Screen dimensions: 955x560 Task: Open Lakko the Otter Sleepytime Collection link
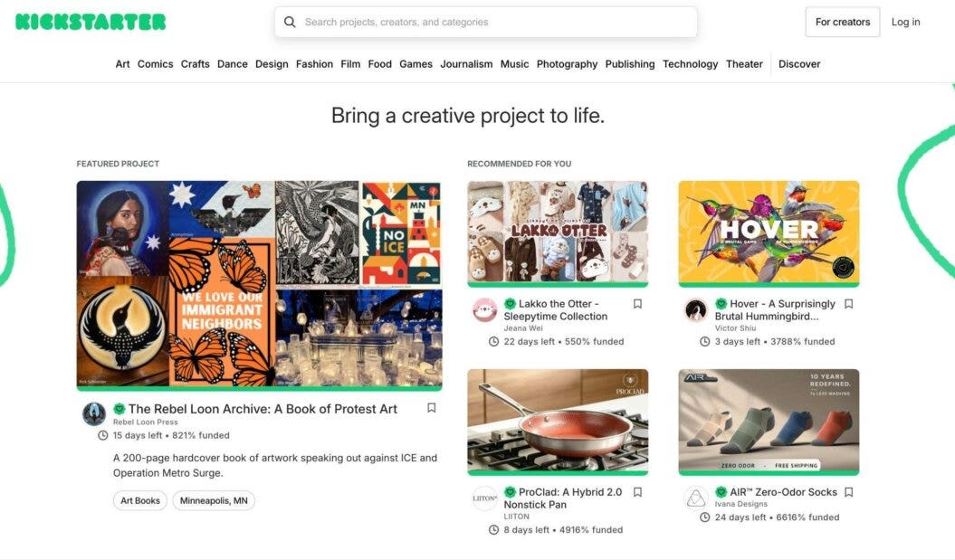[x=556, y=309]
